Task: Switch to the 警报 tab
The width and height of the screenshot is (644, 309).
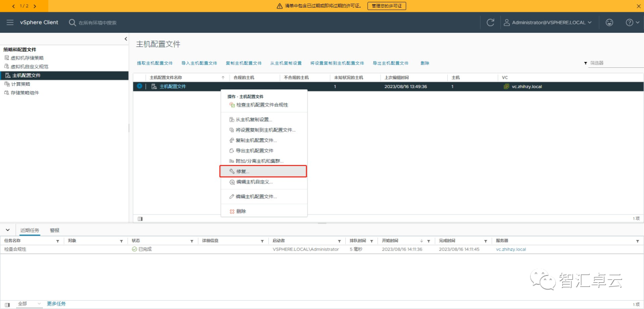Action: click(54, 230)
